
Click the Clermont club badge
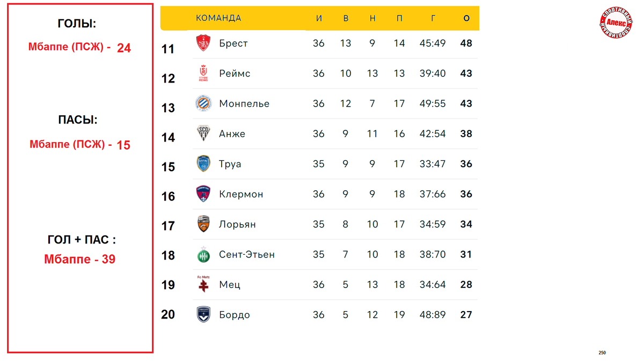pos(203,194)
